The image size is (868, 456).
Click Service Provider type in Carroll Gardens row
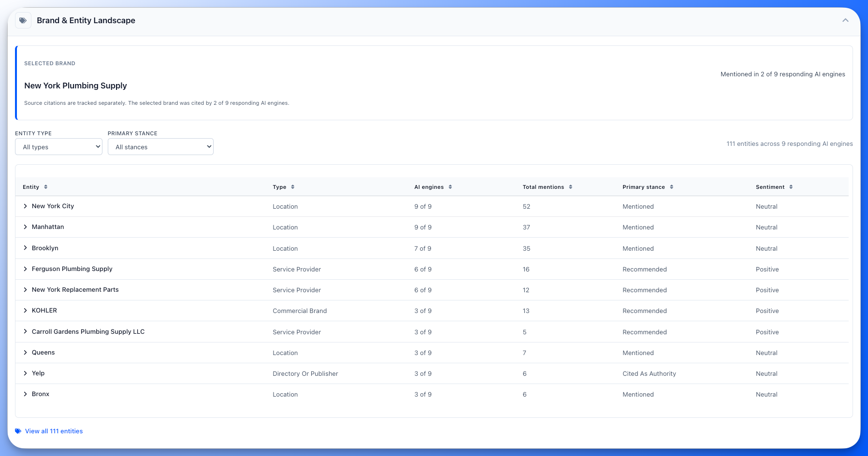(297, 332)
